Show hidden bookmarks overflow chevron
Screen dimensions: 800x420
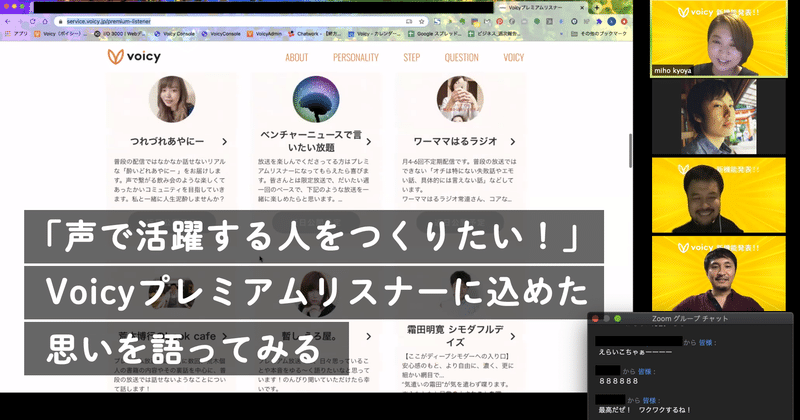click(x=561, y=34)
